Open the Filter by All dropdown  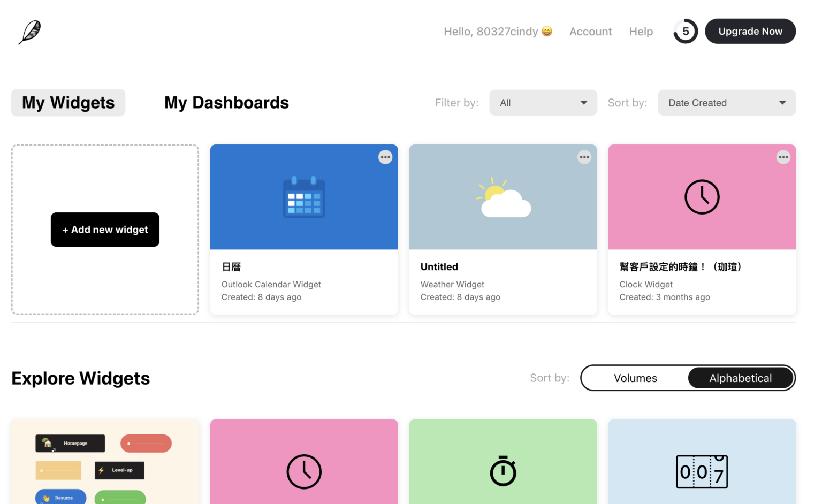point(543,103)
